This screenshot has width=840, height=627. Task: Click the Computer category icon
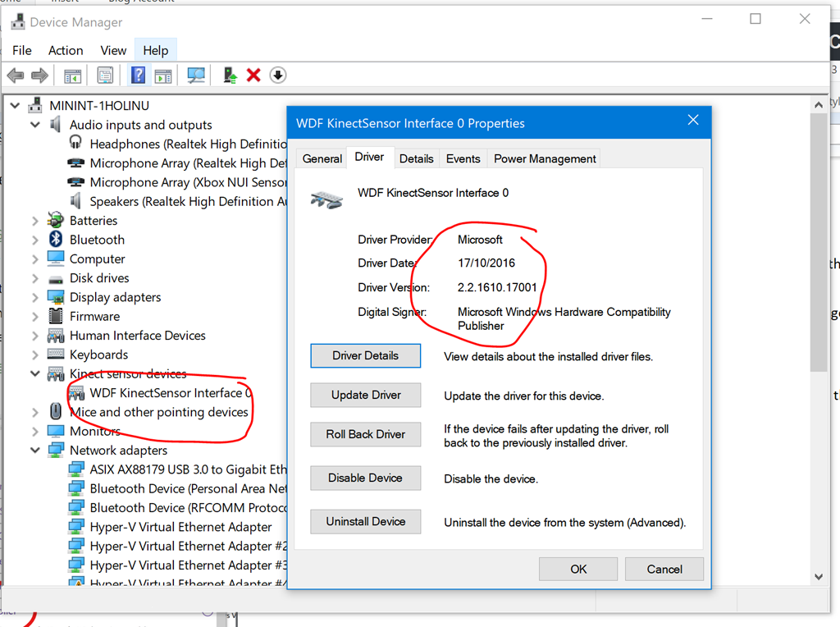[x=56, y=259]
